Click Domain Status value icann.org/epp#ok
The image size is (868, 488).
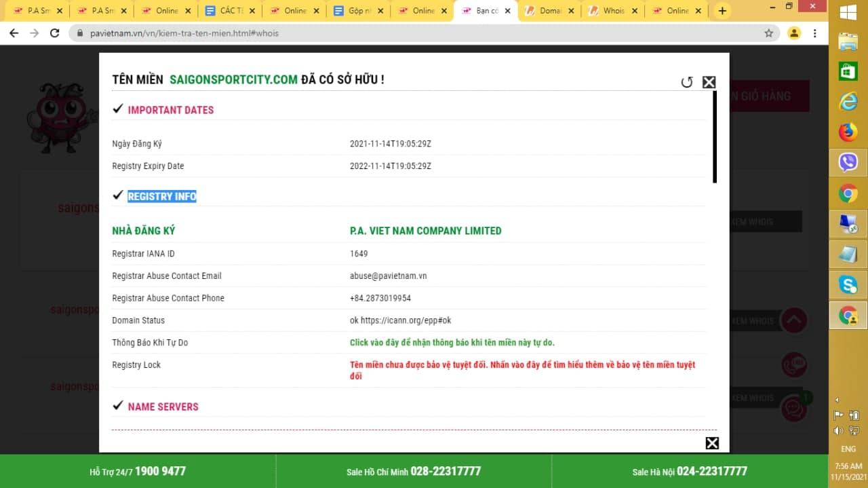(x=401, y=320)
